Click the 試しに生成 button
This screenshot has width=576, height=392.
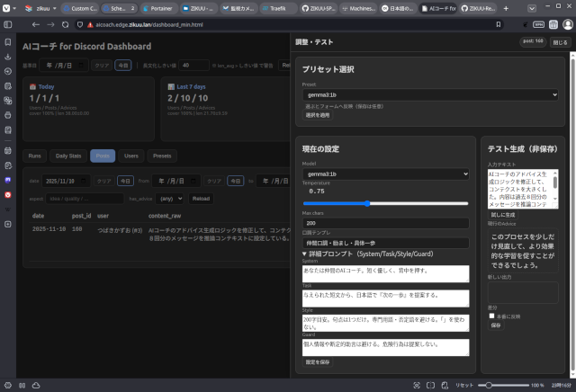[x=502, y=215]
